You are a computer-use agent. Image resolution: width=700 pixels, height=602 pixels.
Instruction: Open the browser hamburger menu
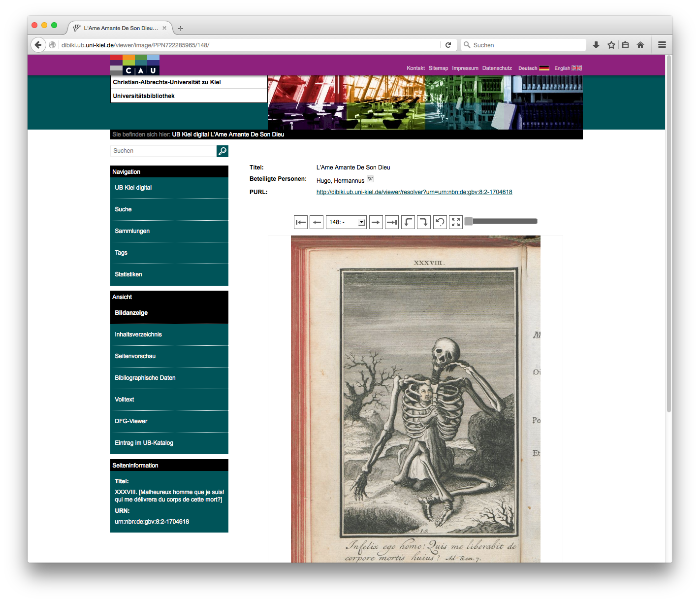click(662, 45)
